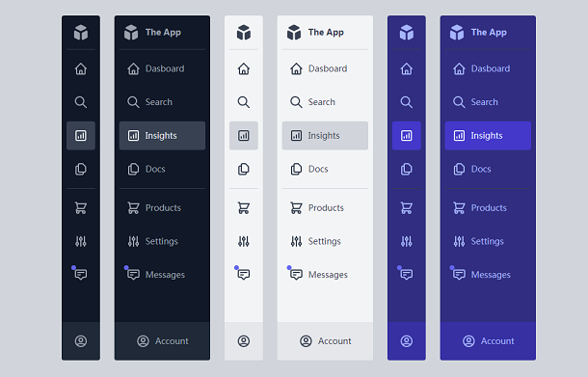Select insights chart icon in light collapsed sidebar
The width and height of the screenshot is (588, 377).
point(244,135)
